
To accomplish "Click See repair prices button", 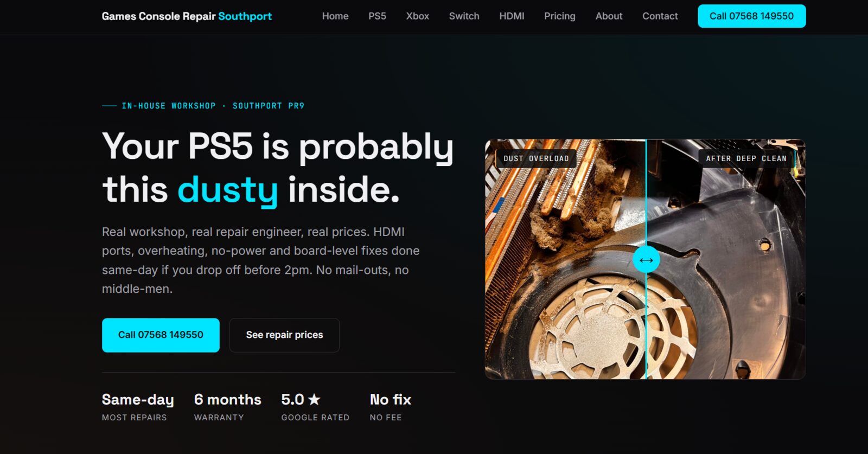I will click(x=284, y=335).
